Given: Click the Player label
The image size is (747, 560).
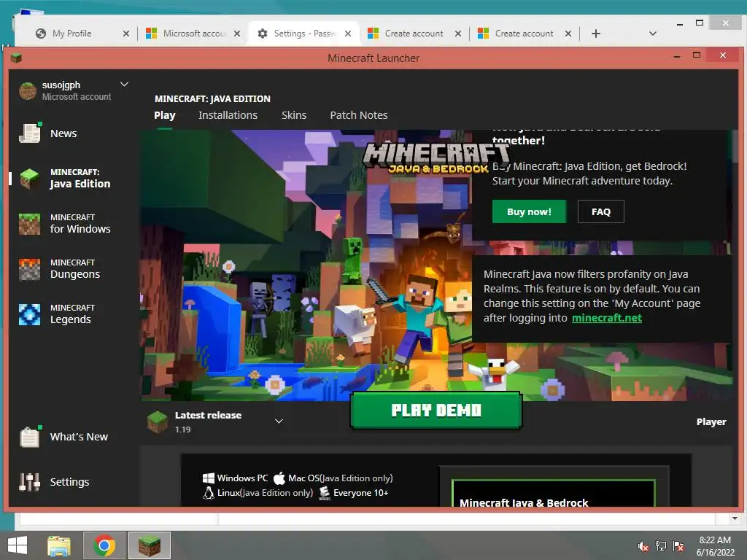Looking at the screenshot, I should pos(711,422).
